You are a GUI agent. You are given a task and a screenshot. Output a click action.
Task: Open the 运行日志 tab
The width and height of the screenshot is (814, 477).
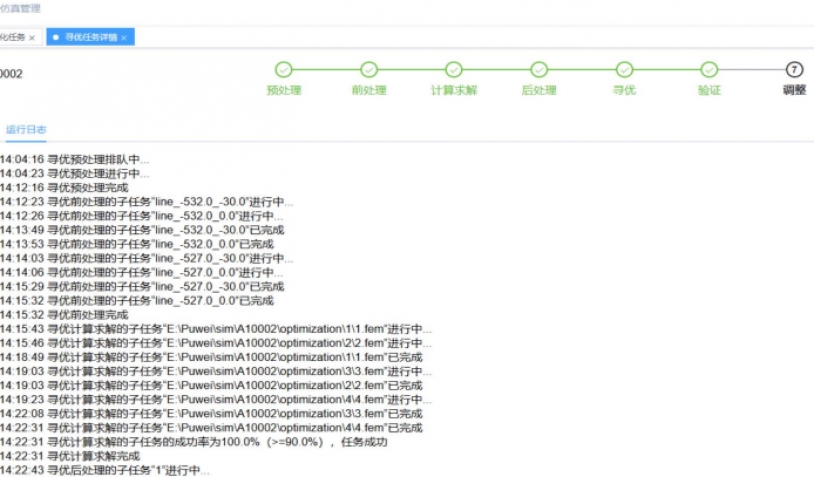[x=26, y=129]
